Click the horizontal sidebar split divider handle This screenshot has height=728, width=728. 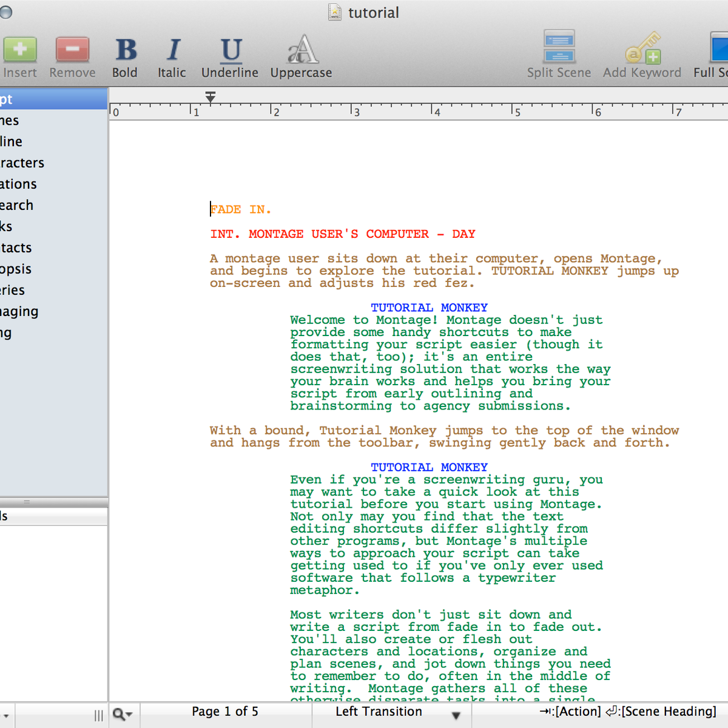(27, 502)
